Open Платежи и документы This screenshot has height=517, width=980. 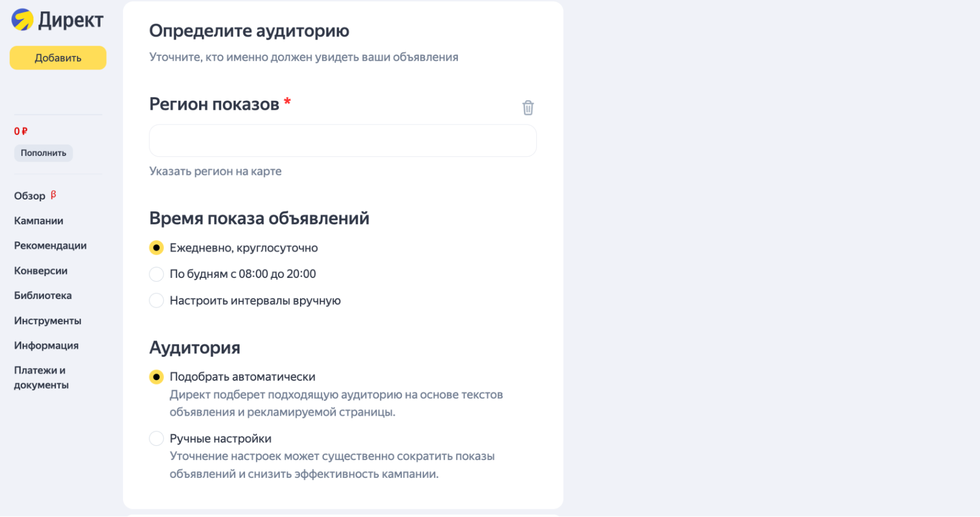coord(41,377)
